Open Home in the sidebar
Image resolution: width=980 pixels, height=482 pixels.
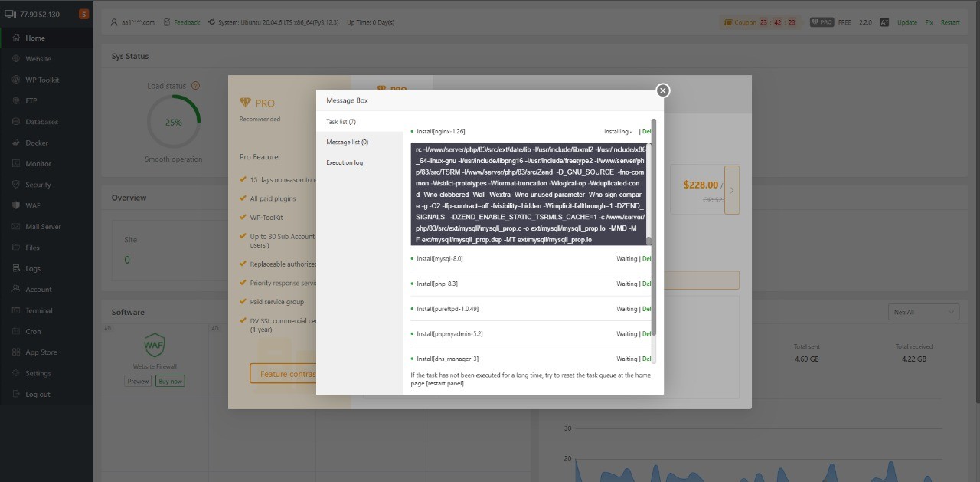pos(35,38)
